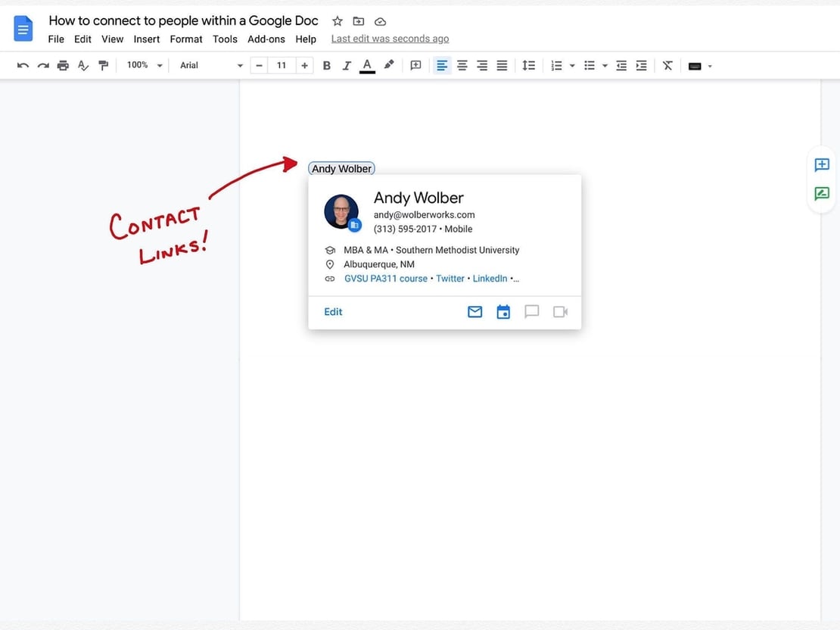The width and height of the screenshot is (840, 630).
Task: Open line spacing options
Action: [x=528, y=65]
